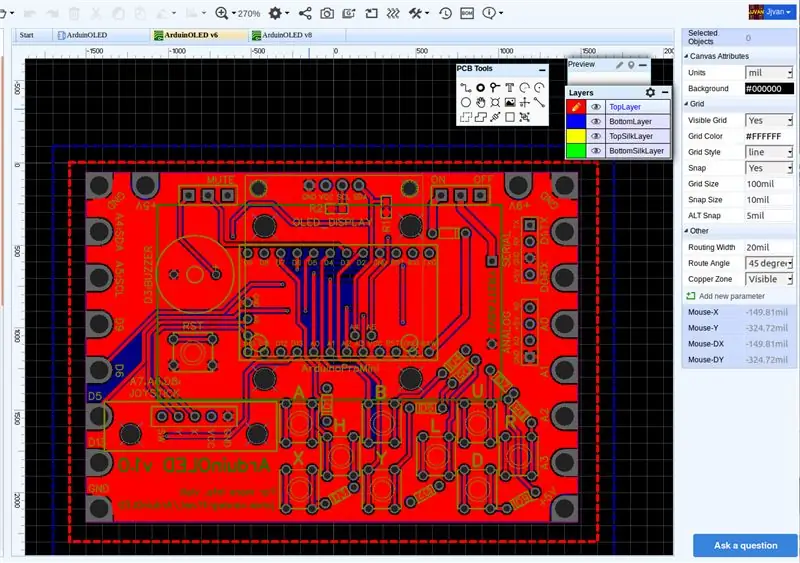800x563 pixels.
Task: Select the Track routing tool in PCB Tools
Action: 465,88
